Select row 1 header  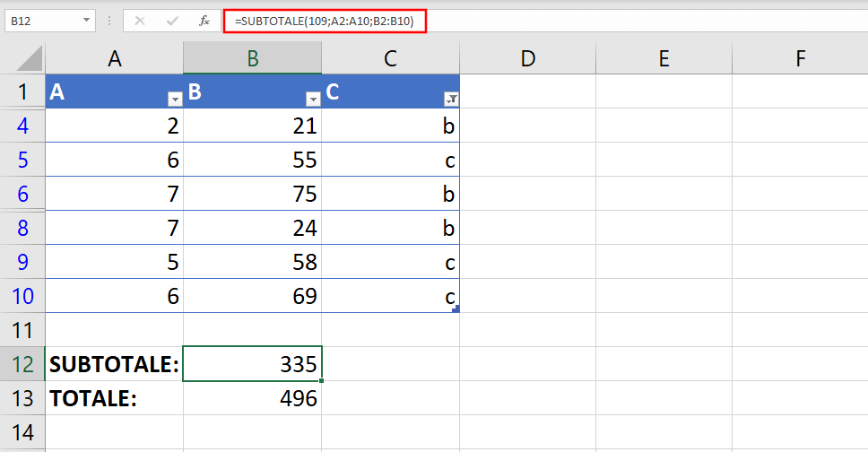(x=22, y=91)
